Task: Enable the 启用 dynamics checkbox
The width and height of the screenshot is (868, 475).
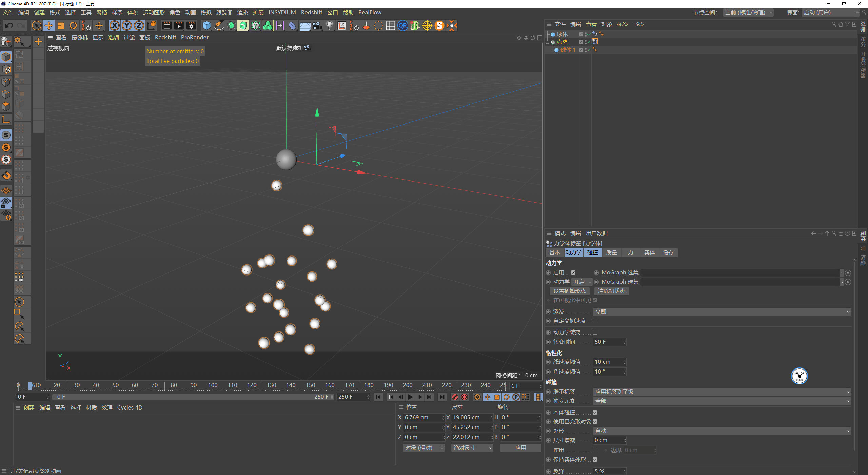Action: [x=573, y=272]
